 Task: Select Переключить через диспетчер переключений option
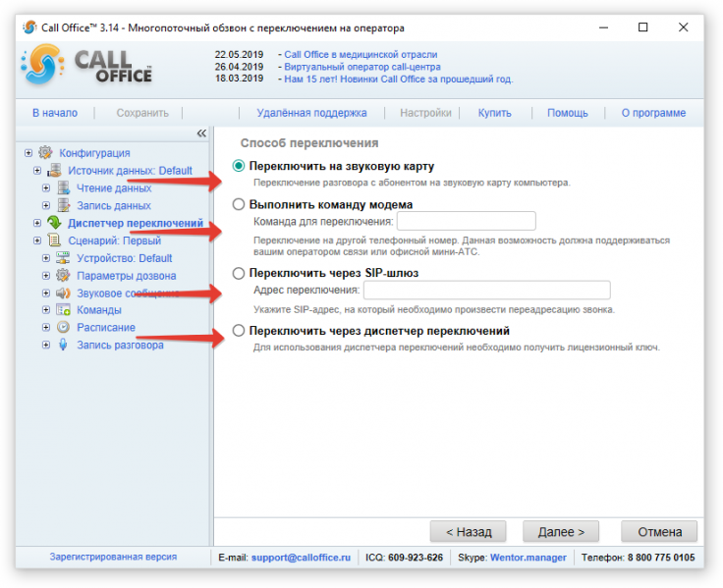(x=239, y=331)
